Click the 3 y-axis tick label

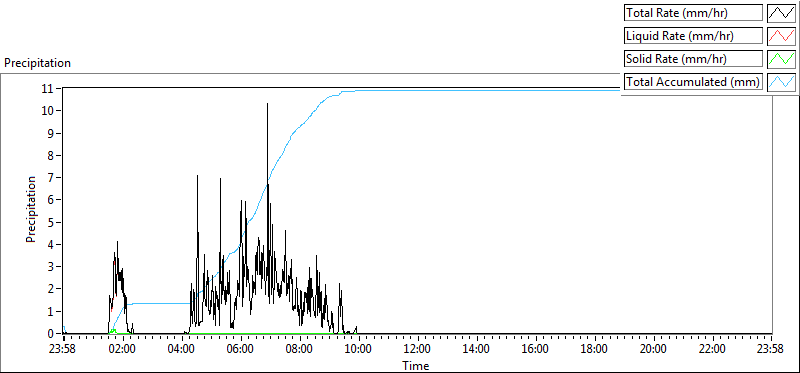[x=51, y=266]
